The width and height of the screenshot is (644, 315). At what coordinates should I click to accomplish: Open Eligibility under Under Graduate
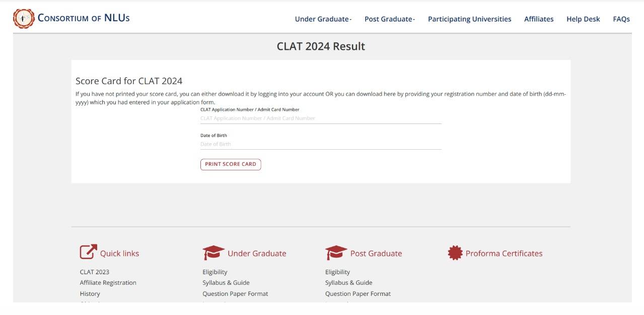(x=215, y=272)
